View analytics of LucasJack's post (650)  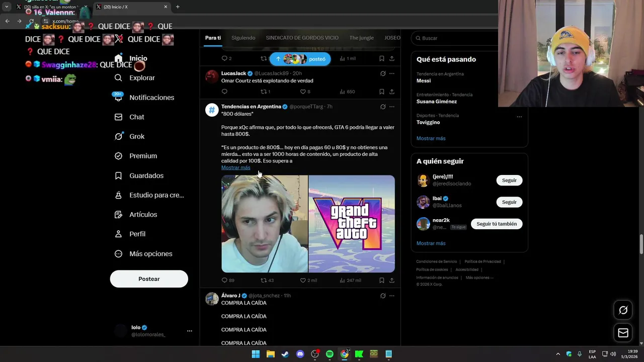(x=347, y=92)
